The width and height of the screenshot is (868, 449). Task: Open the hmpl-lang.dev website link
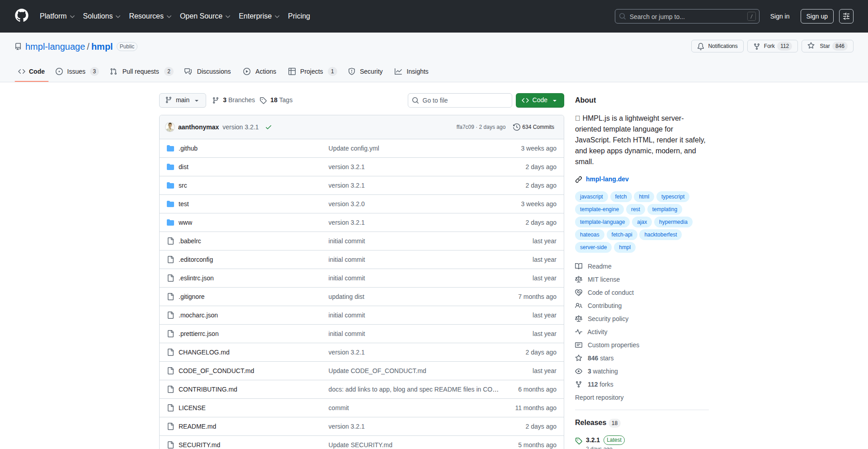pyautogui.click(x=607, y=179)
